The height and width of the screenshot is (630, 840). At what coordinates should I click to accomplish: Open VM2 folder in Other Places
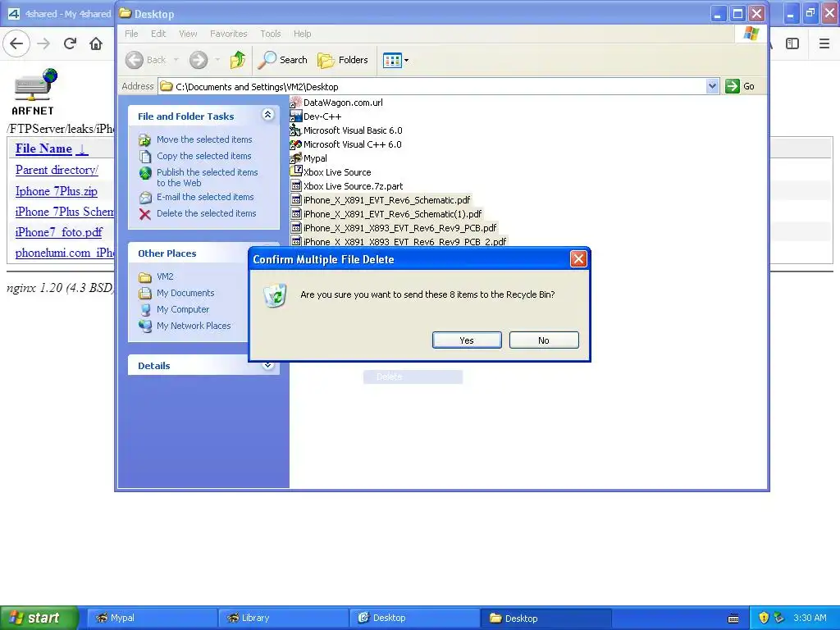click(x=165, y=276)
